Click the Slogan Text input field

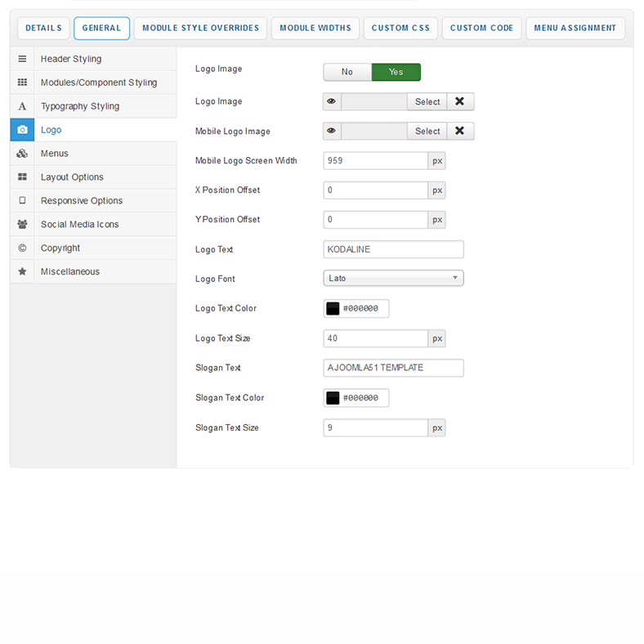(393, 368)
